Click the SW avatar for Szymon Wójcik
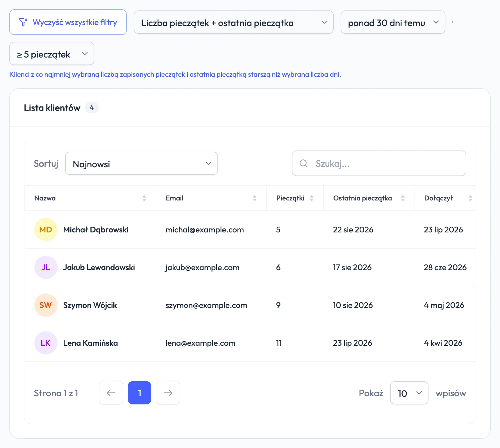Viewport: 500px width, 448px height. pyautogui.click(x=46, y=305)
